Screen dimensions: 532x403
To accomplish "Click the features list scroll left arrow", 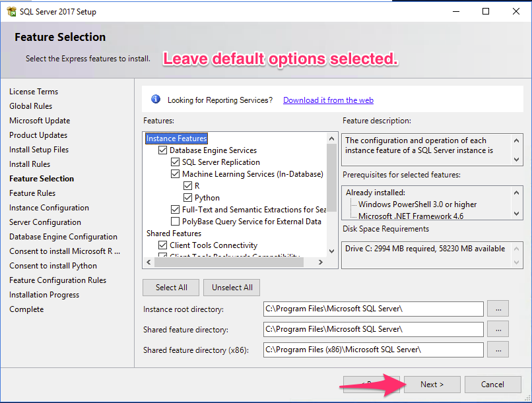I will (x=149, y=262).
